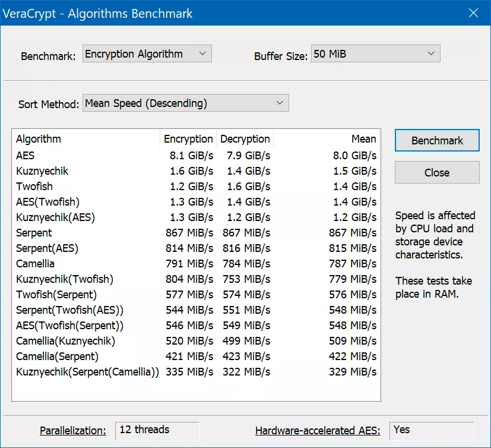Select the Kuznyechik(AES) row
Viewport: 491px width, 448px height.
196,217
